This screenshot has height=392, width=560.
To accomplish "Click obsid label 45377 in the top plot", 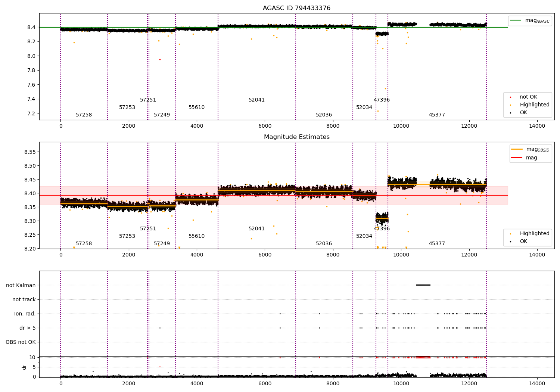I will tap(437, 115).
